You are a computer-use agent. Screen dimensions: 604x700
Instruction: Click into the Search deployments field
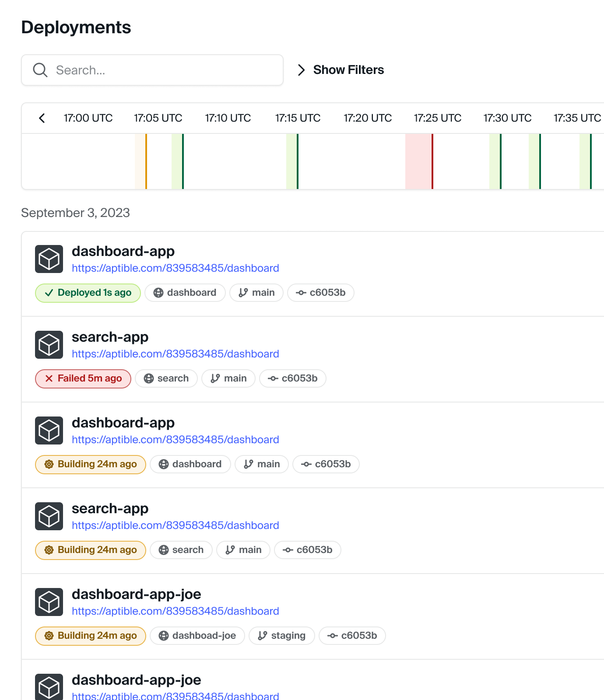coord(152,70)
